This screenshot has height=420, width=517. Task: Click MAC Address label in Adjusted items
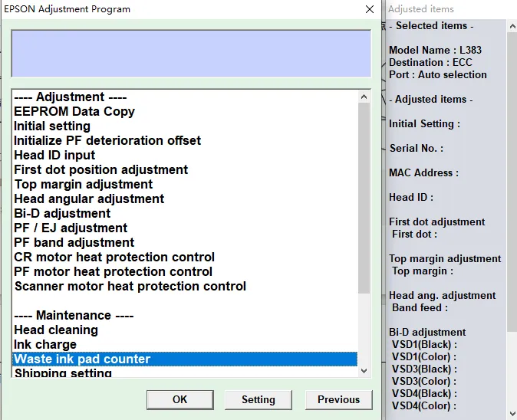423,172
